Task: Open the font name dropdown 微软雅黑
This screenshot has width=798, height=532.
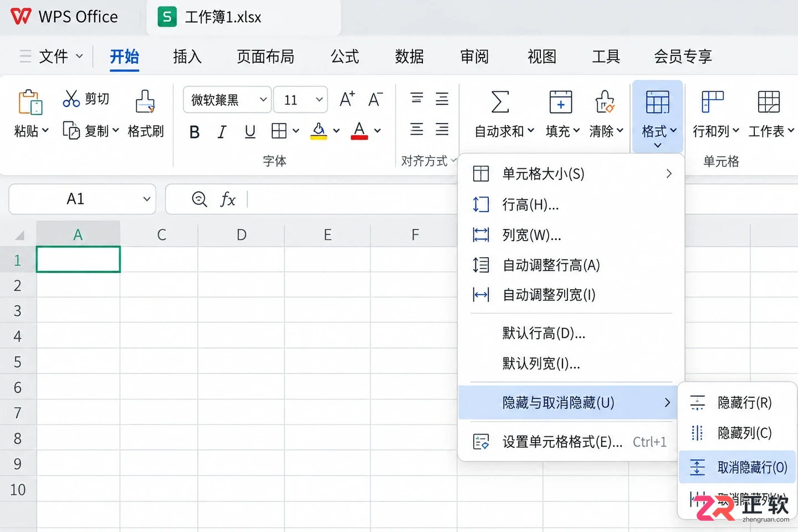Action: coord(227,100)
